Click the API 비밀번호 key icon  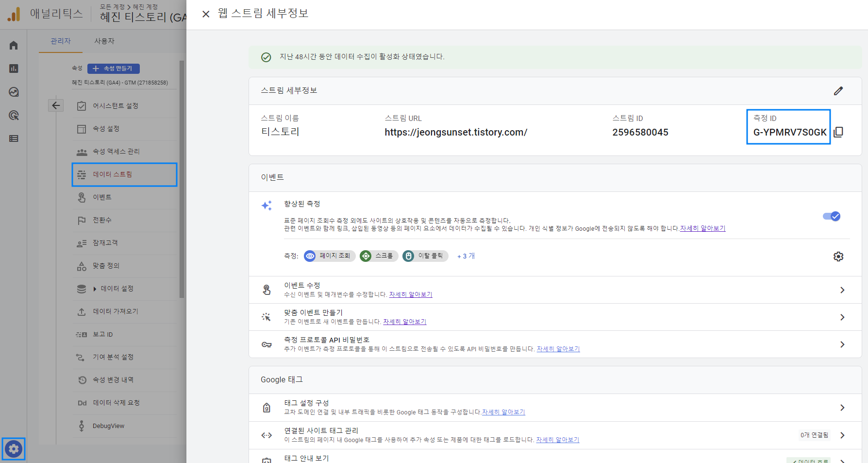267,344
